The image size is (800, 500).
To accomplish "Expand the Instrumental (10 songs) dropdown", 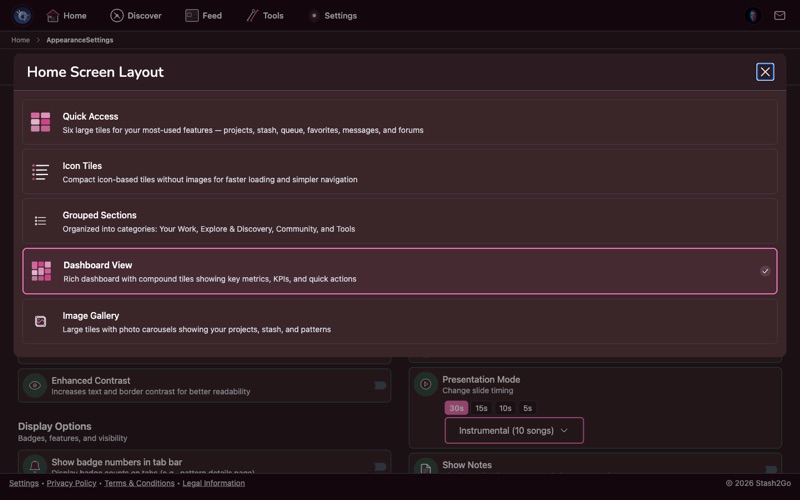I will (x=513, y=431).
